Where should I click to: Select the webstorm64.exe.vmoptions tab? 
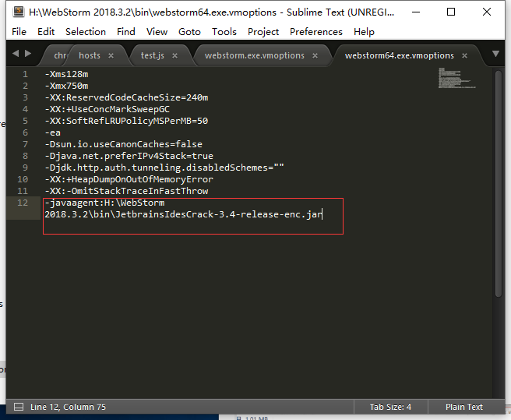tap(399, 55)
